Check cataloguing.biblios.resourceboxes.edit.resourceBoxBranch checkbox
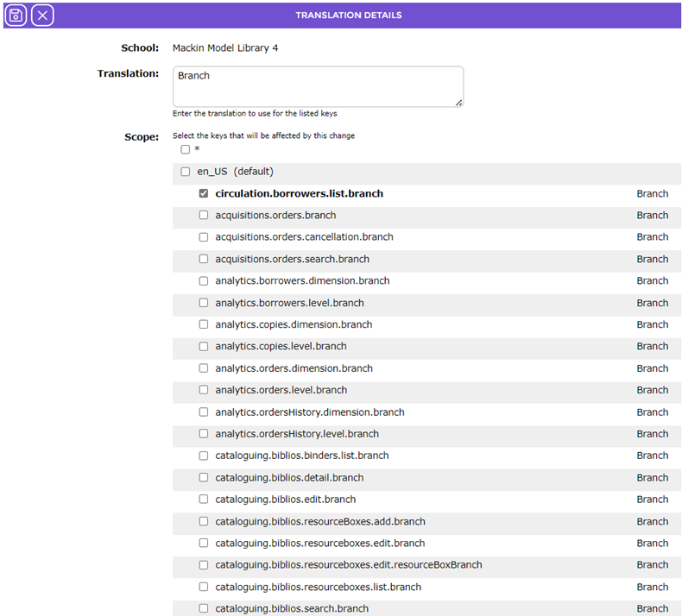The height and width of the screenshot is (616, 682). point(204,565)
